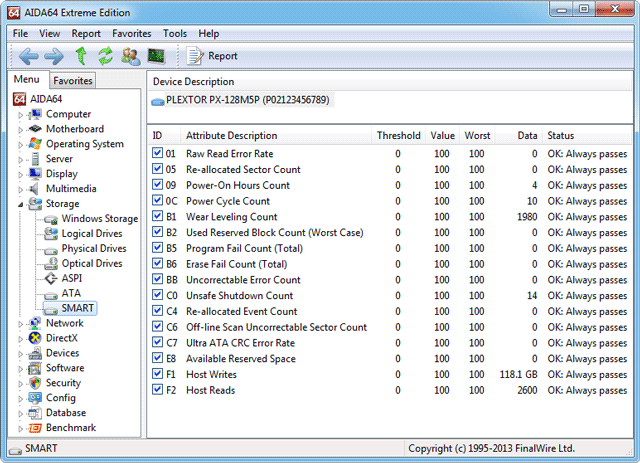Viewport: 640px width, 463px height.
Task: Select the PLEXTOR PX-128M5P device entry
Action: point(247,100)
